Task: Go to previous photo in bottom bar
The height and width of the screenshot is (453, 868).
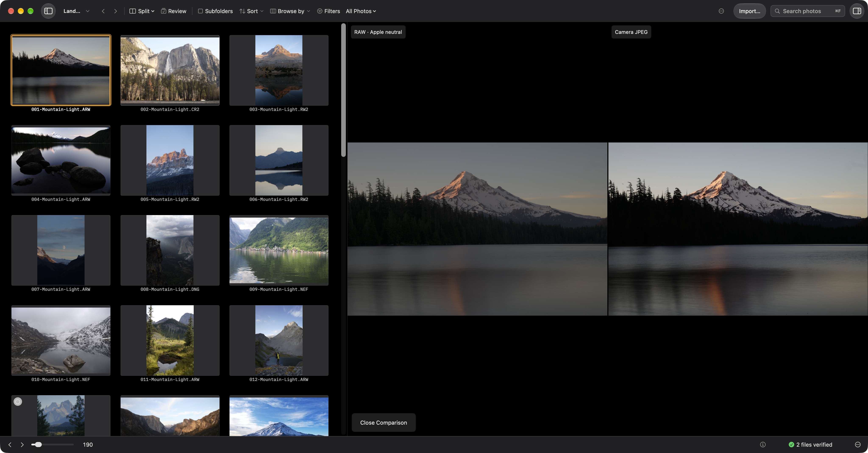Action: [x=10, y=445]
